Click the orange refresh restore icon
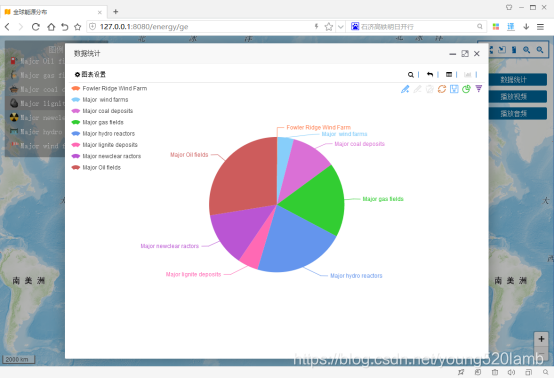The image size is (554, 378). [x=442, y=89]
